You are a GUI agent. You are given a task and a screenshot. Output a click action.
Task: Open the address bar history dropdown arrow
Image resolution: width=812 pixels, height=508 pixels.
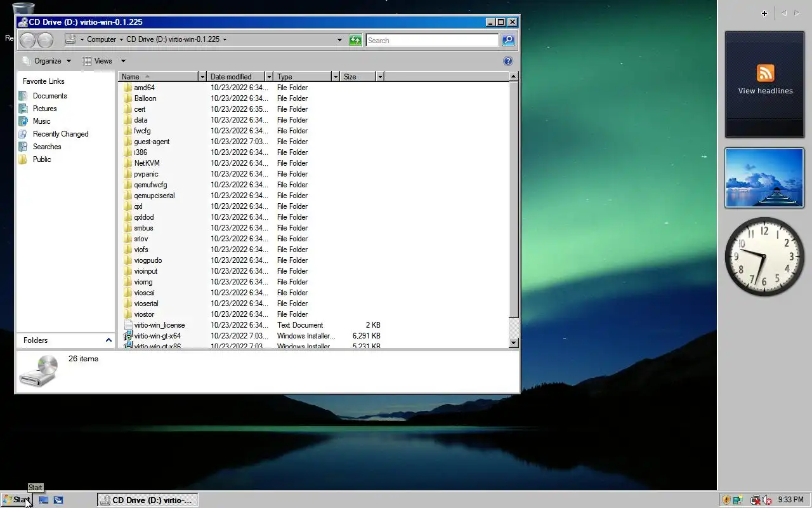click(x=339, y=40)
